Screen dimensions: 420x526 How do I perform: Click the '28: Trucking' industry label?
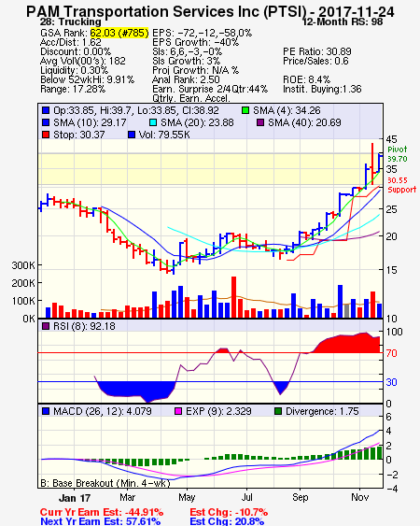click(x=70, y=21)
